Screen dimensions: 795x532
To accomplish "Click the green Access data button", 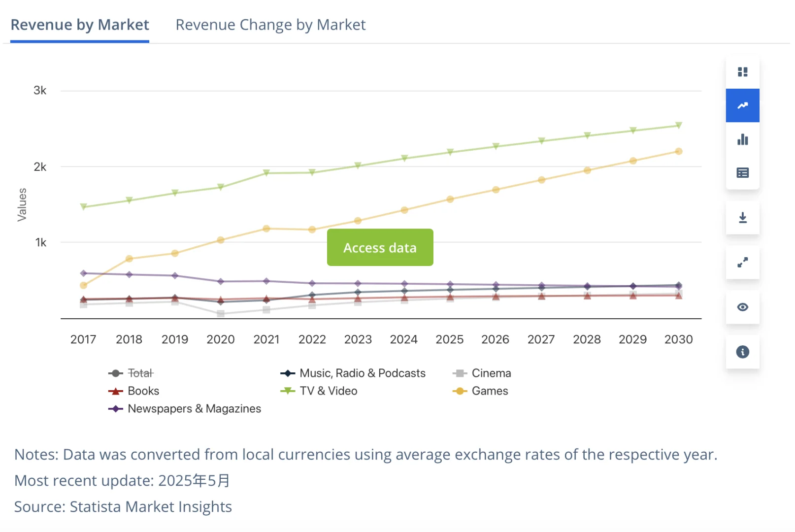I will click(380, 247).
